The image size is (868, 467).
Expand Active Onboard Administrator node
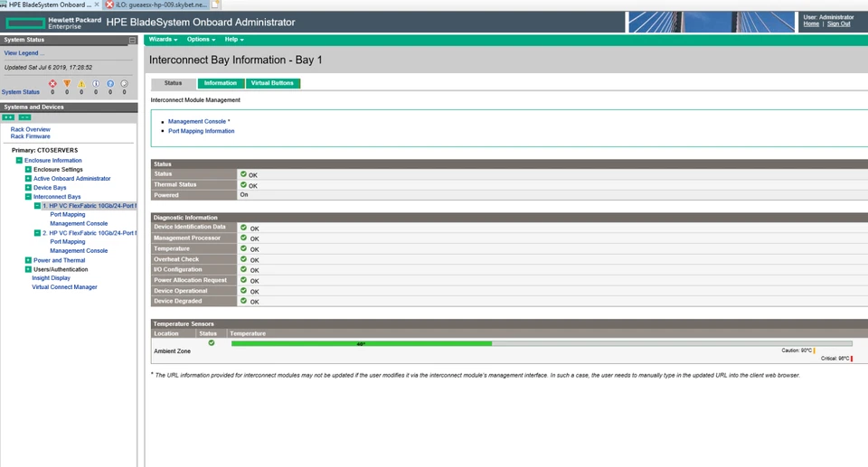point(28,178)
